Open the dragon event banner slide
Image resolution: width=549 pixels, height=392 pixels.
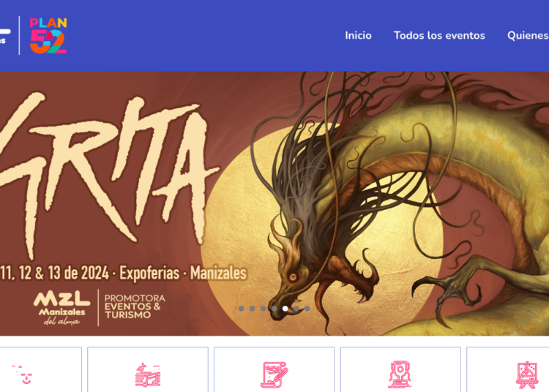tap(274, 203)
